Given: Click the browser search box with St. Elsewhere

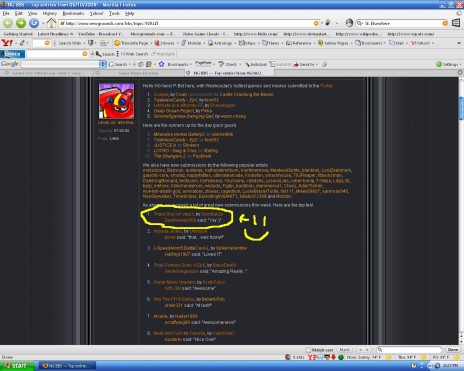Looking at the screenshot, I should point(402,23).
